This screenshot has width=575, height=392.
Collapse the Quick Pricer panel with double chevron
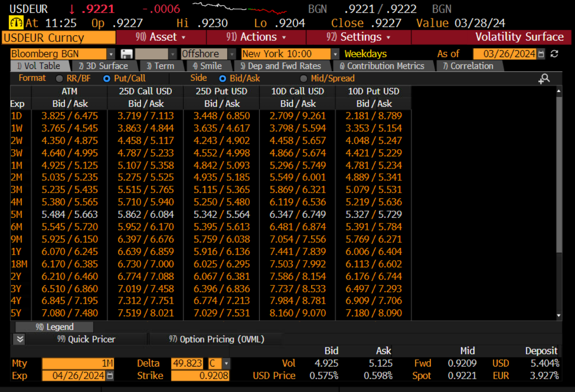click(x=19, y=339)
